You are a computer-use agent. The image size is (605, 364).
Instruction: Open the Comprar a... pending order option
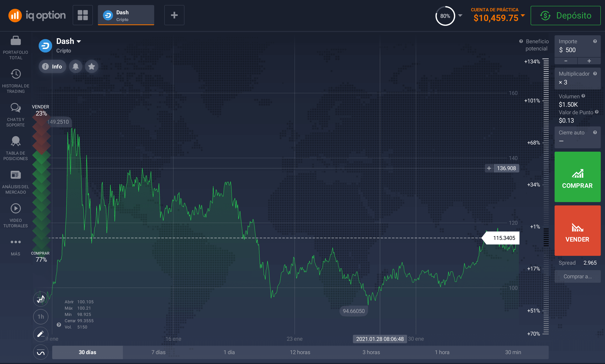pos(577,276)
